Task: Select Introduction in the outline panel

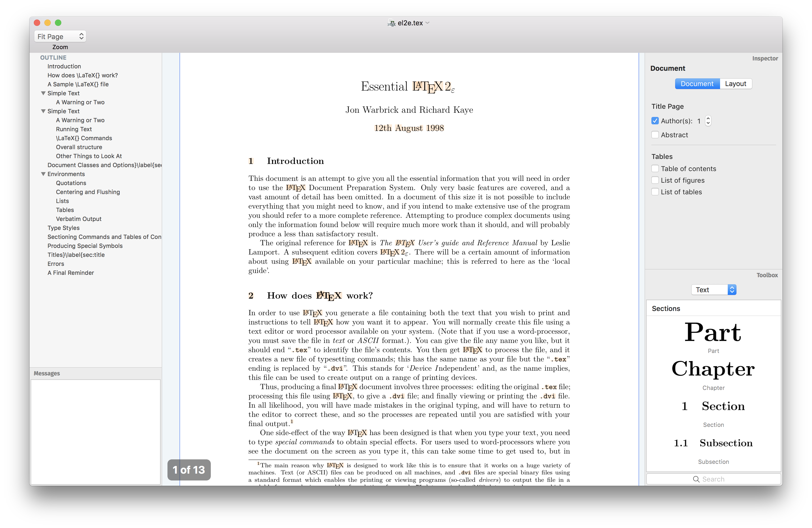Action: (63, 66)
